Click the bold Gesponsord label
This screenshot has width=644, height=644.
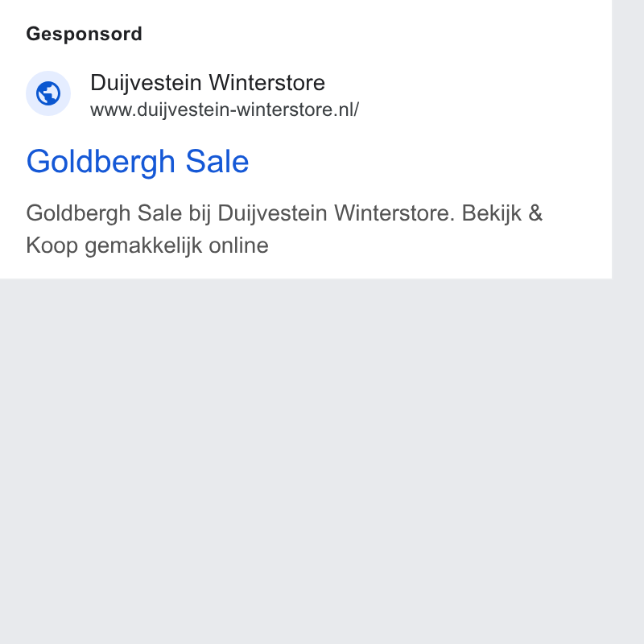tap(85, 34)
